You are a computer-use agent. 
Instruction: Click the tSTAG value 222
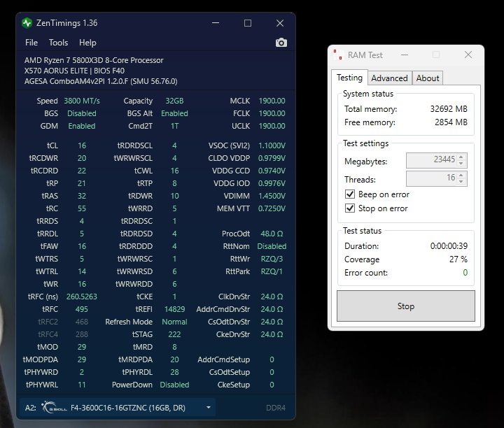174,334
